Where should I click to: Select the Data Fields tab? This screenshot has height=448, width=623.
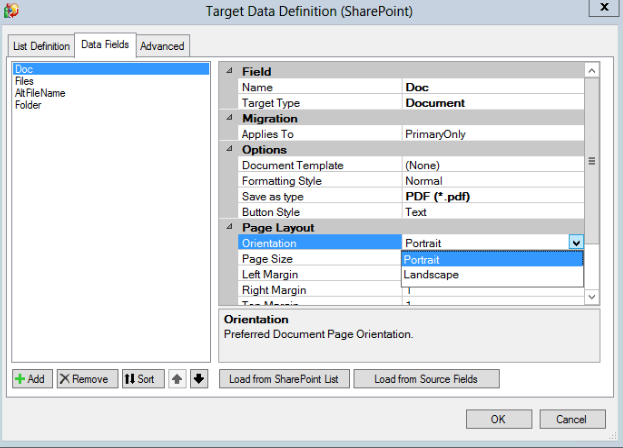(105, 44)
